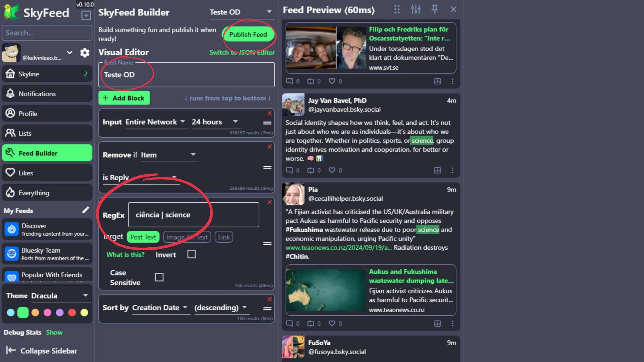
Task: Open Popular With Friends feed
Action: [x=47, y=275]
